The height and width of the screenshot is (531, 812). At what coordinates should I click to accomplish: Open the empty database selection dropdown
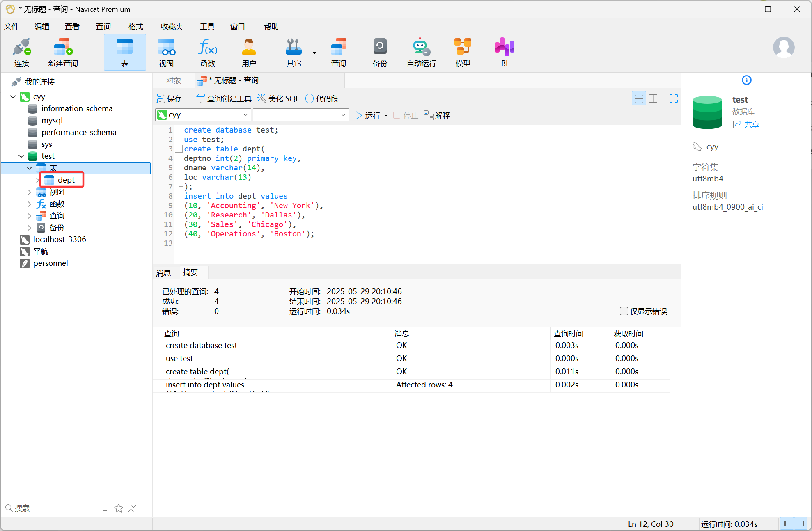tap(300, 115)
